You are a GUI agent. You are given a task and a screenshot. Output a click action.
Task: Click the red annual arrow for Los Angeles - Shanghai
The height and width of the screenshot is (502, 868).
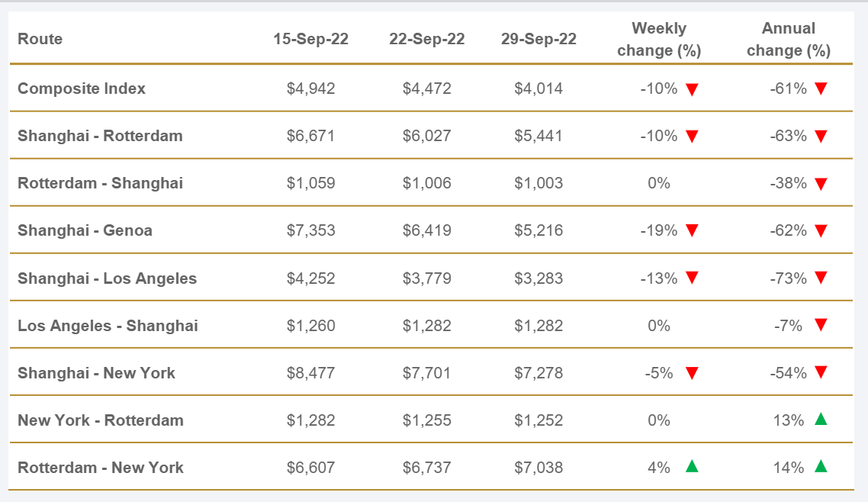point(821,326)
